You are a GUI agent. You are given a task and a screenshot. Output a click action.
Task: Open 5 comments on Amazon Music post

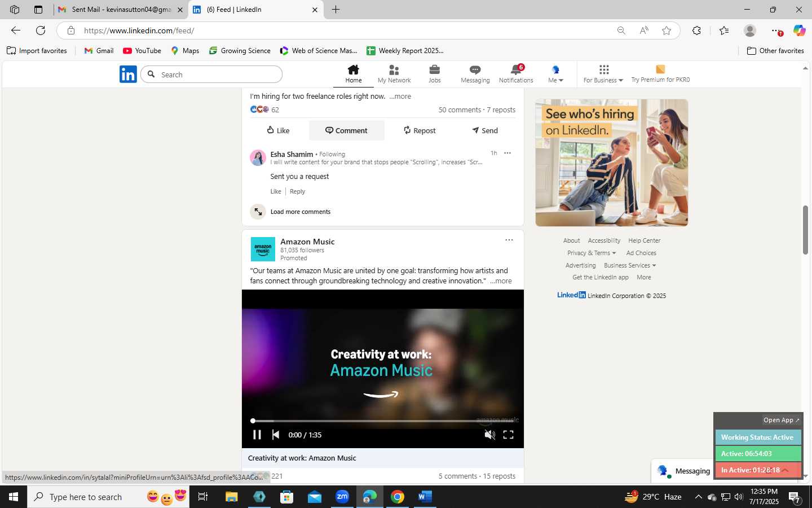coord(458,476)
